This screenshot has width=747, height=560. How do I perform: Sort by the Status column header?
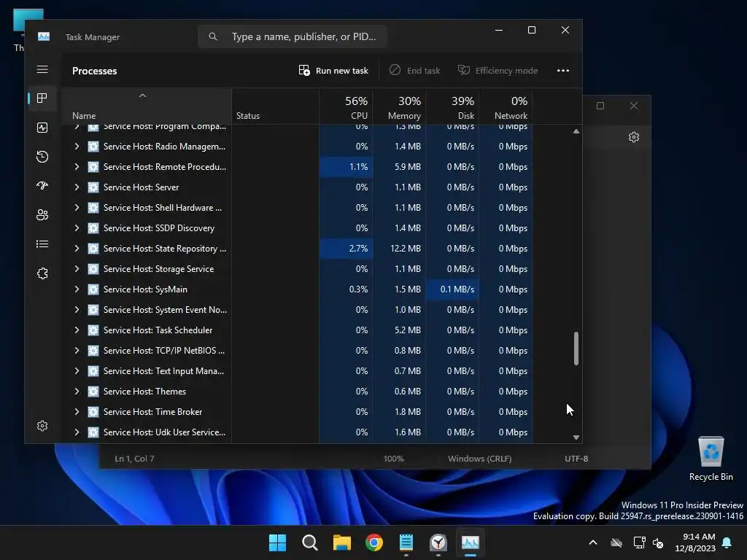[275, 107]
